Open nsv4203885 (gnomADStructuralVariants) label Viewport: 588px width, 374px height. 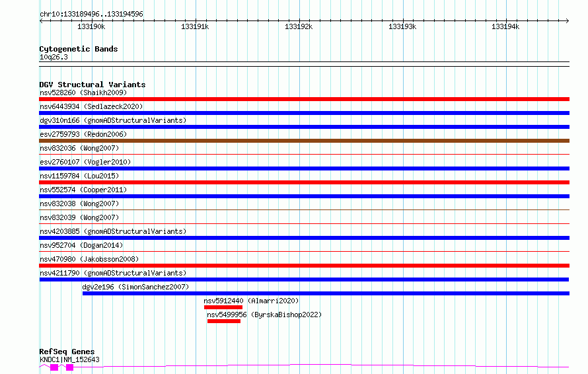[x=113, y=231]
